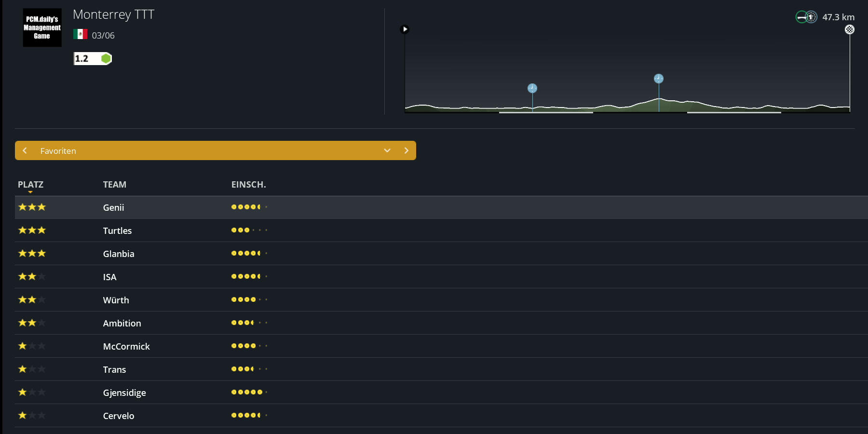The image size is (868, 434).
Task: Click the PCM.daily's Management Game logo
Action: click(42, 27)
